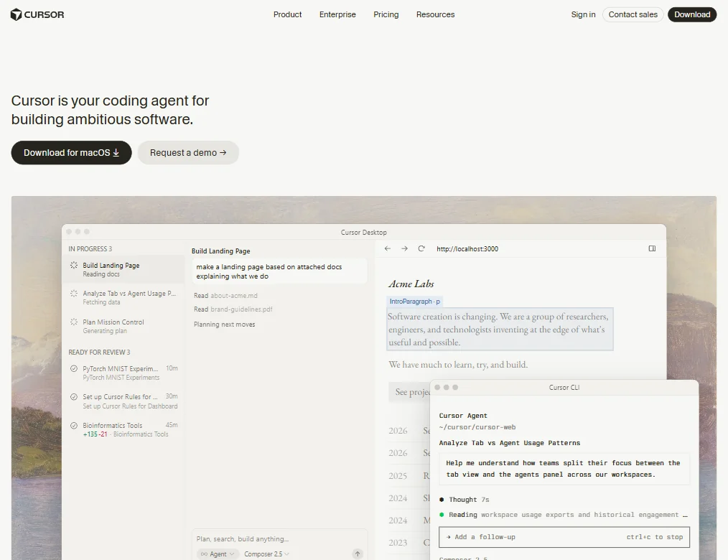728x560 pixels.
Task: Click ~/cursor/cursor-web path in Cursor CLI
Action: 477,427
